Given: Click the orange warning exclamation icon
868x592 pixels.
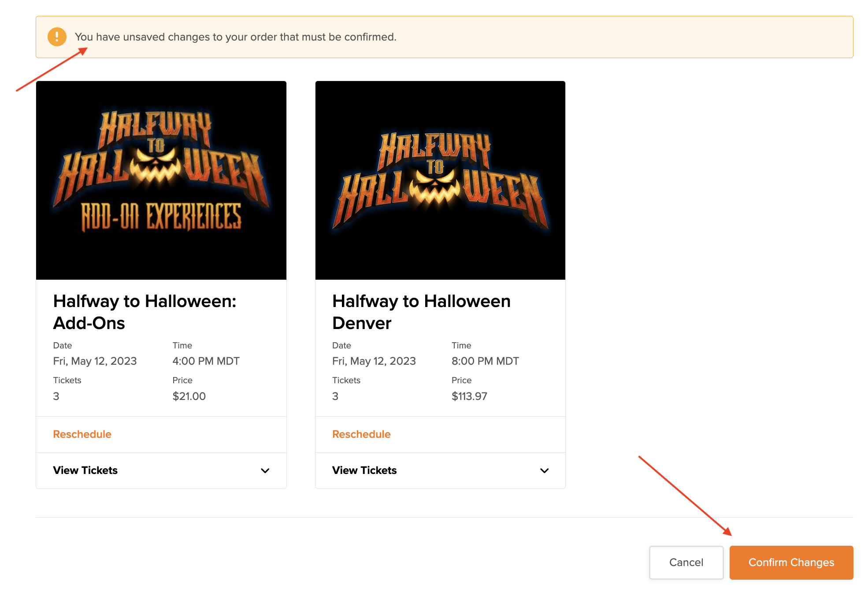Looking at the screenshot, I should coord(57,37).
